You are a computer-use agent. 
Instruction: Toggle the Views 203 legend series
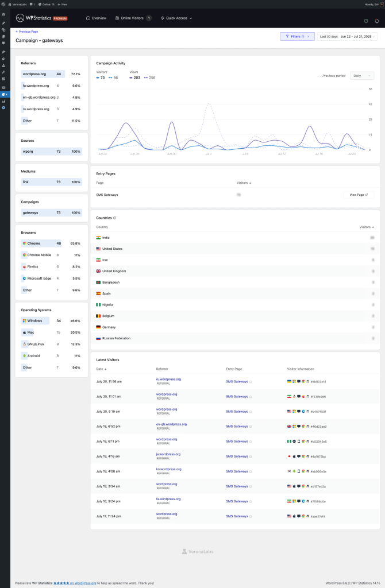(134, 78)
